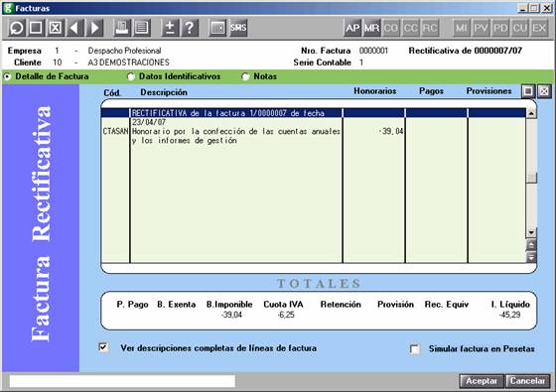Click Nro. Factura value 0000001
This screenshot has width=556, height=392.
pos(373,51)
